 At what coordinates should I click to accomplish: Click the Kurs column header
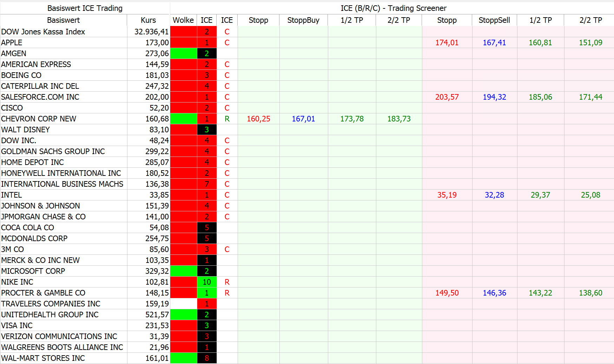(x=148, y=20)
